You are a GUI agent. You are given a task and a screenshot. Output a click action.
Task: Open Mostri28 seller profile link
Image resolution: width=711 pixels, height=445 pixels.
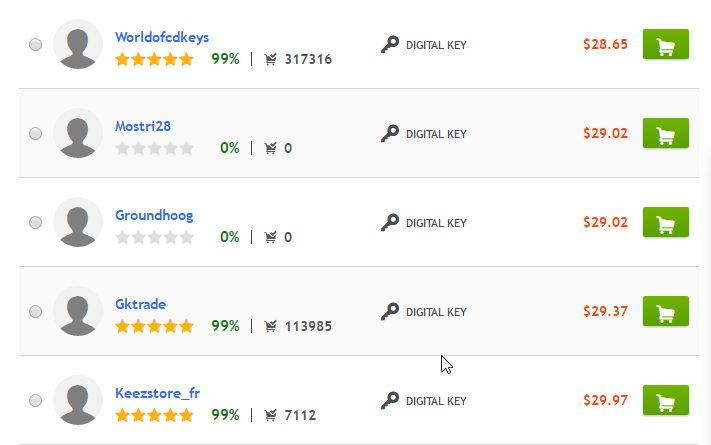143,126
